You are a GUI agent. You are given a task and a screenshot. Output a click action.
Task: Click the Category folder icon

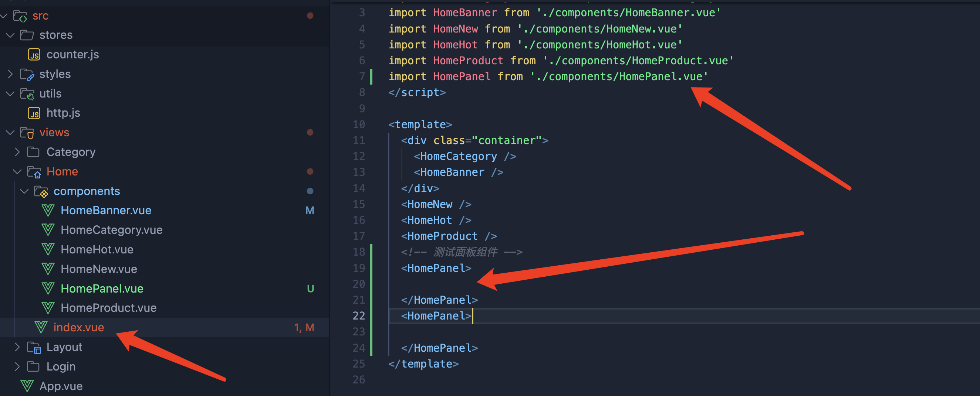tap(34, 152)
